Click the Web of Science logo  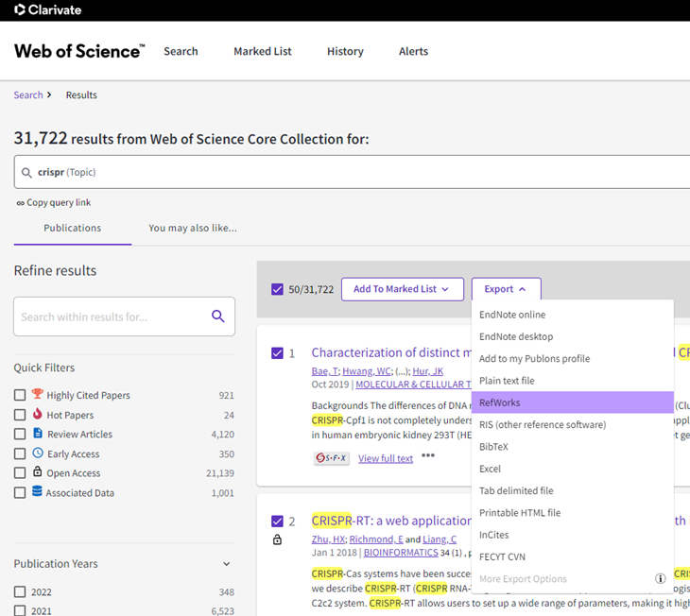[79, 51]
